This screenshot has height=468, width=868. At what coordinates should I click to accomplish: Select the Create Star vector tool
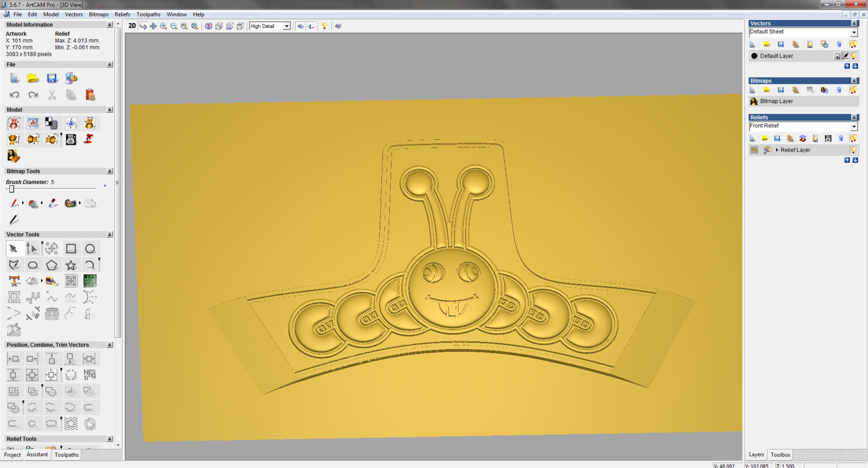click(x=71, y=265)
